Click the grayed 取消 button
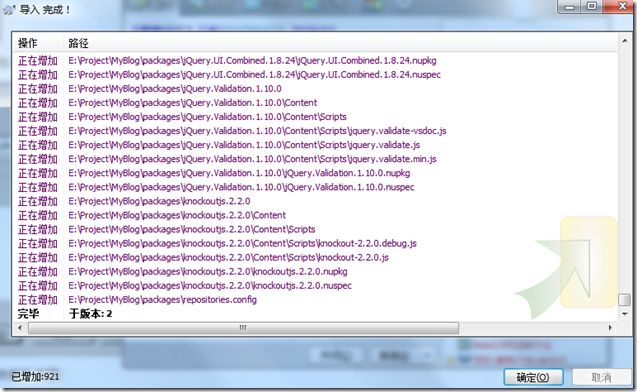The width and height of the screenshot is (637, 392). point(601,377)
